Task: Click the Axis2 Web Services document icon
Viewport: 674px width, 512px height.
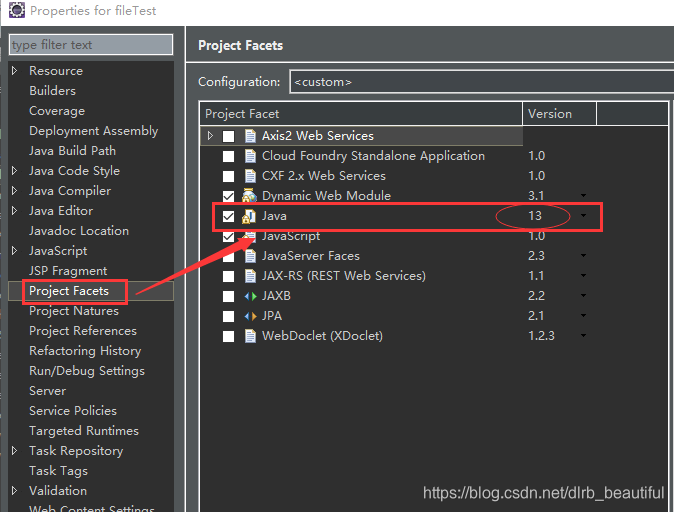Action: pyautogui.click(x=250, y=136)
